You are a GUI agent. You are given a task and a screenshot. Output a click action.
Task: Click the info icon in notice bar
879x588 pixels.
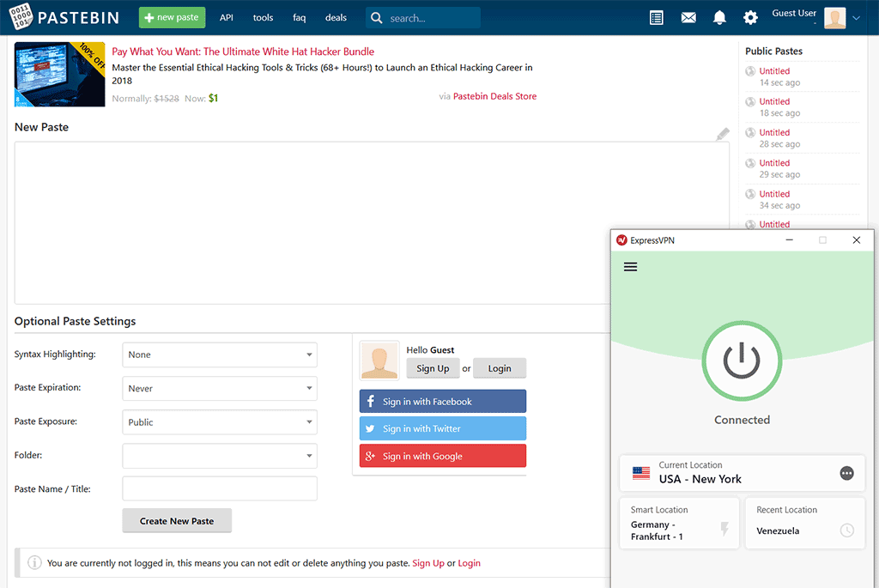(34, 562)
